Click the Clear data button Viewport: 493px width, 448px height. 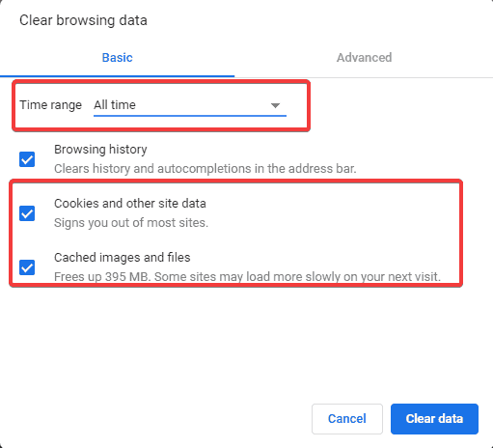tap(434, 419)
